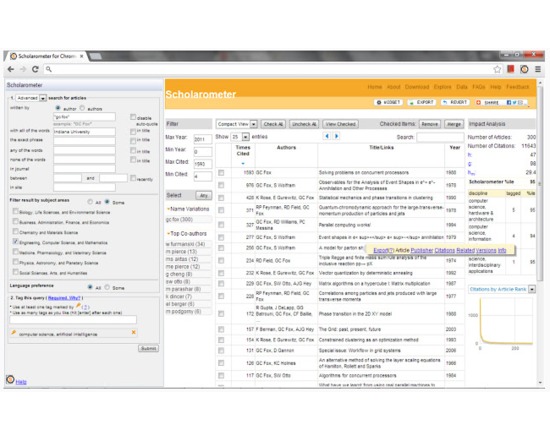The height and width of the screenshot is (440, 550).
Task: Click the Widget button in the orange header
Action: coord(389,102)
